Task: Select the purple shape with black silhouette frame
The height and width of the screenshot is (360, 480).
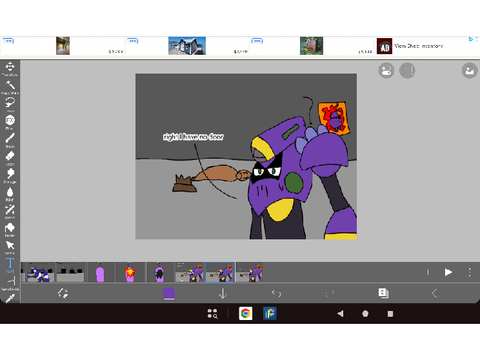Action: [x=160, y=273]
